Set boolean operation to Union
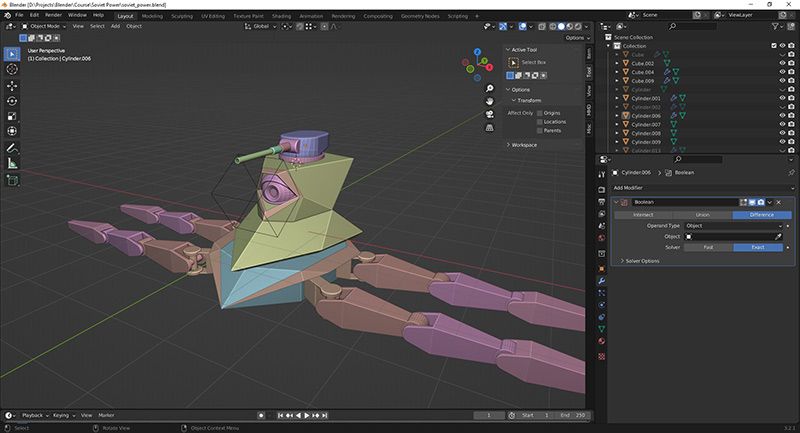Viewport: 800px width, 433px height. tap(702, 215)
